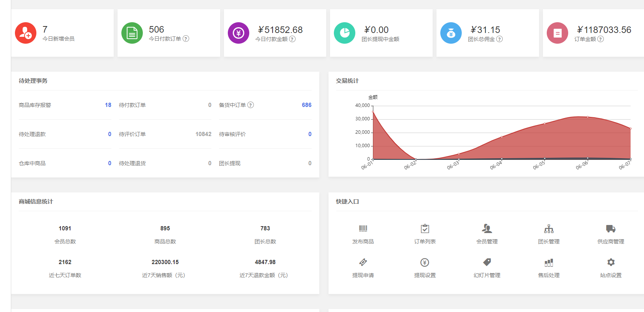
Task: Open 备货中订单 count 686
Action: 307,105
